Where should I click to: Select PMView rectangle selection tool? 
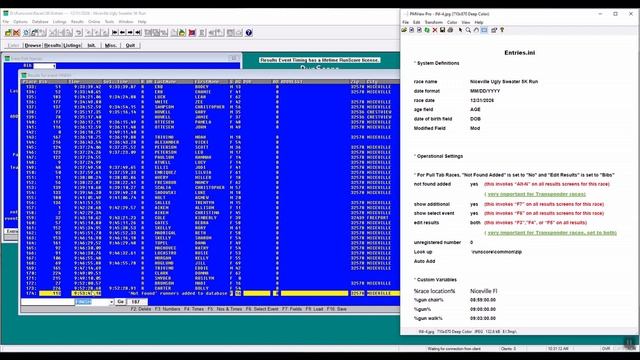pyautogui.click(x=484, y=30)
